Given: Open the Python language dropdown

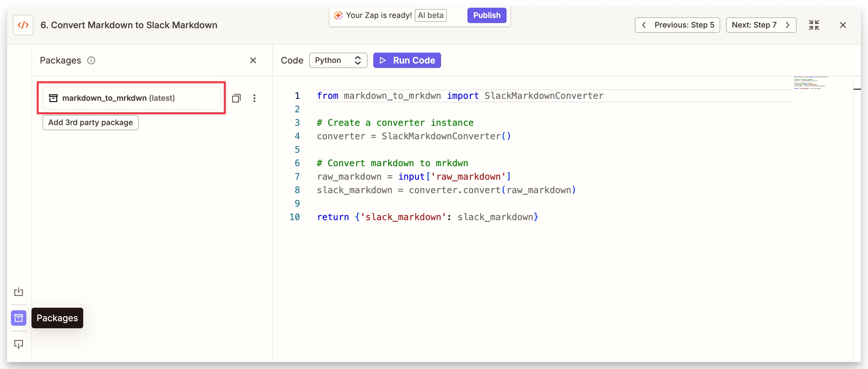Looking at the screenshot, I should coord(338,60).
